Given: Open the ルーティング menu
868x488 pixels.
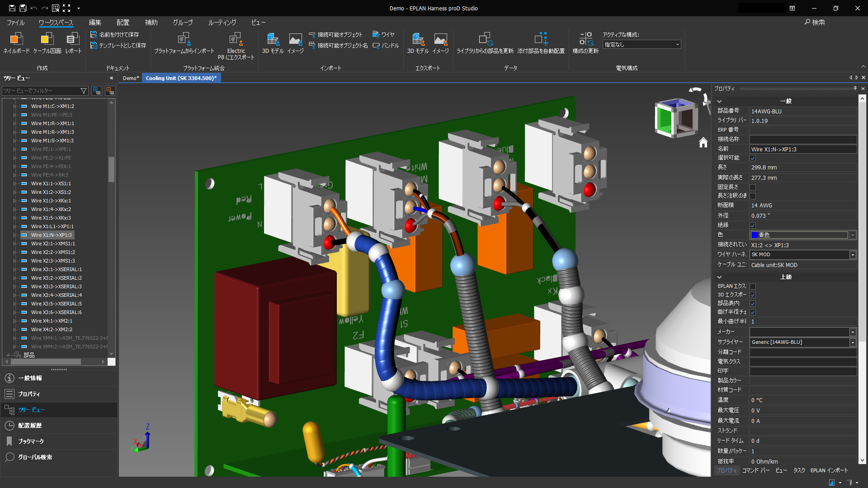Looking at the screenshot, I should click(x=222, y=22).
